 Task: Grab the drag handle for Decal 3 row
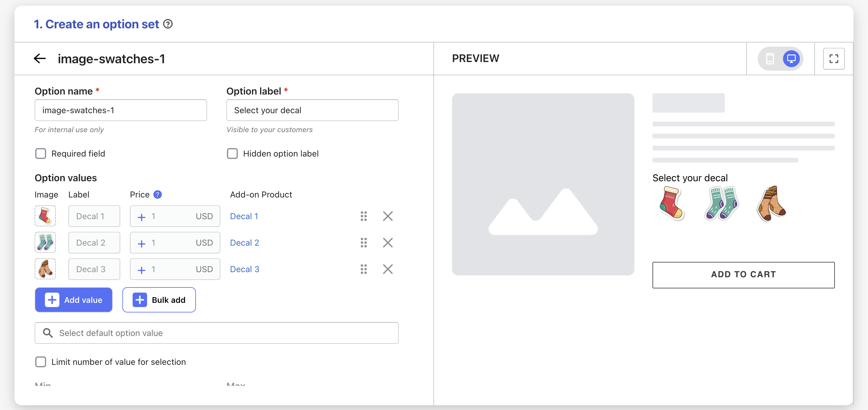[363, 269]
